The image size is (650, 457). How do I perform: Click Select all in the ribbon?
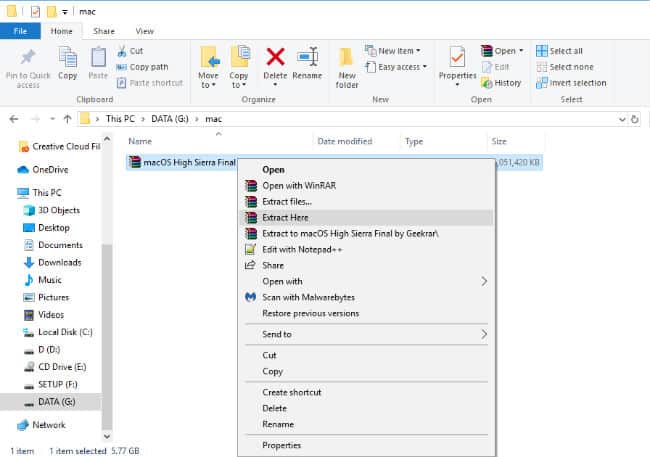coord(559,51)
